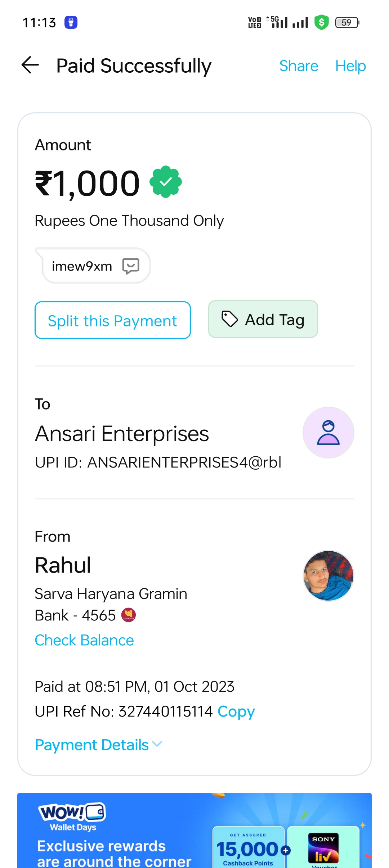Open the Share option
This screenshot has height=868, width=389.
[299, 66]
